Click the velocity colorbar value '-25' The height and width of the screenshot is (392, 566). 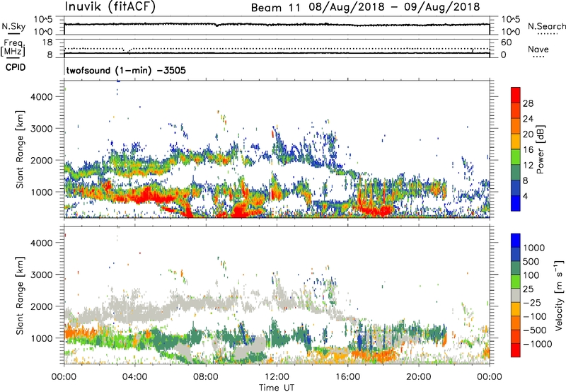pyautogui.click(x=533, y=302)
